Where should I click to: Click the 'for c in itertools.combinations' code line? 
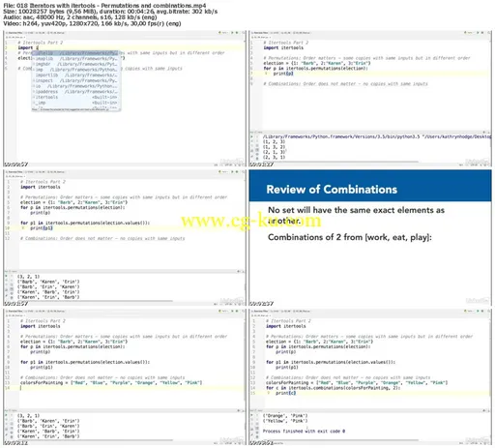click(334, 388)
